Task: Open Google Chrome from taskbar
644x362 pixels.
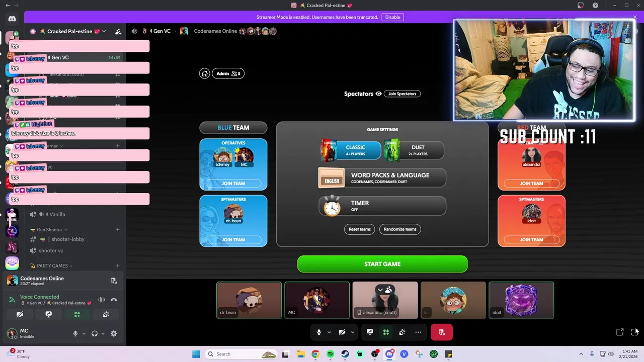Action: 315,354
